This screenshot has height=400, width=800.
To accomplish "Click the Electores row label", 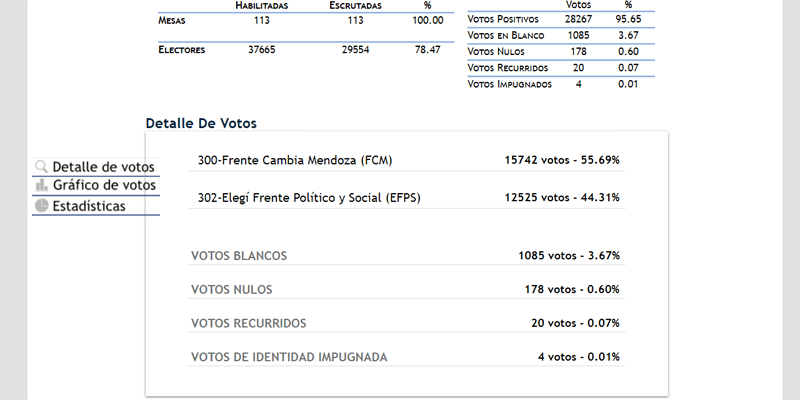I will (182, 50).
